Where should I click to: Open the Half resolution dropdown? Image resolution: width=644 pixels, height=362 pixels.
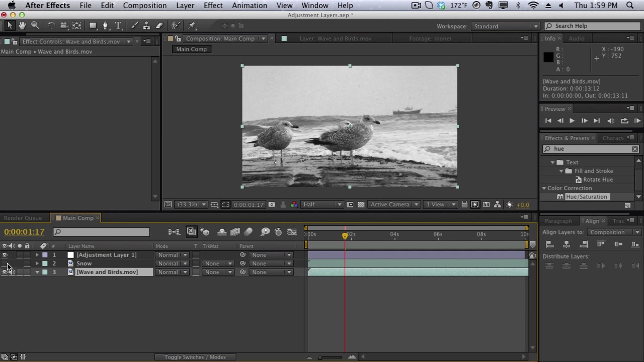point(322,205)
